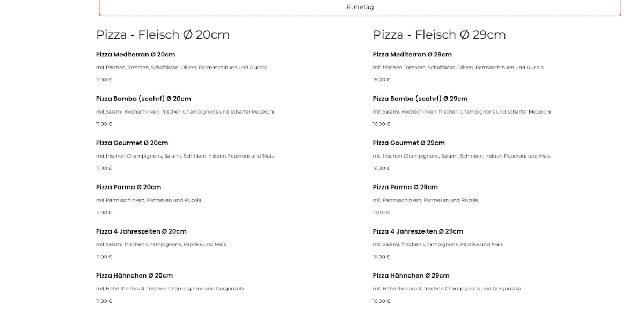The width and height of the screenshot is (644, 314).
Task: Click the Ruhetag box at top
Action: (x=360, y=8)
